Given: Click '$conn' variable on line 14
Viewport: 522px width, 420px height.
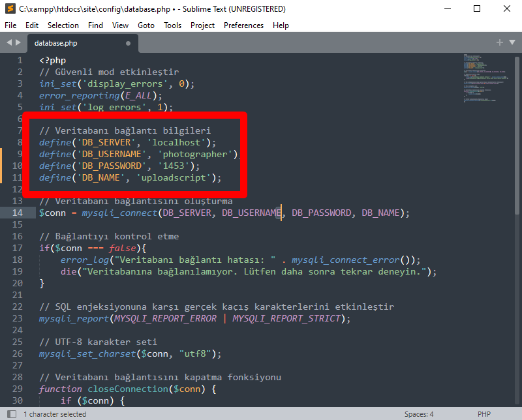Looking at the screenshot, I should [52, 213].
